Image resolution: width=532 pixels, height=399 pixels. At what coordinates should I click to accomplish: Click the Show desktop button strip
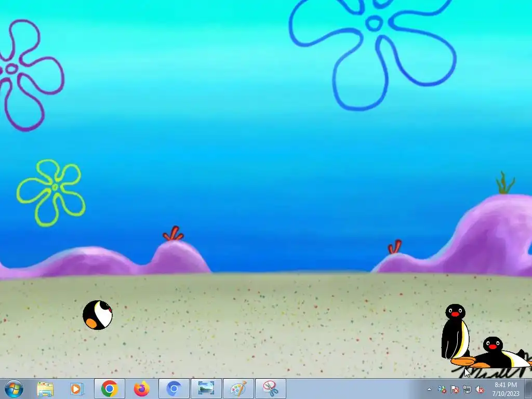pos(528,389)
